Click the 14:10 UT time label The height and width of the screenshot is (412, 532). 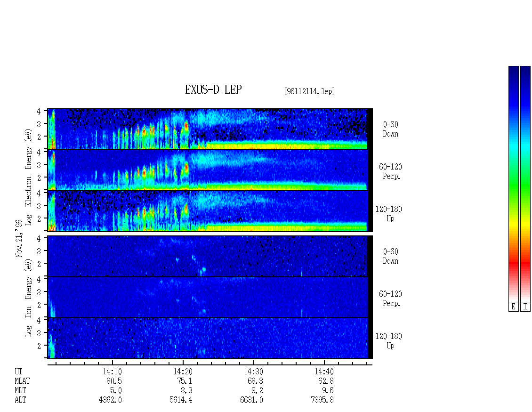[x=113, y=372]
